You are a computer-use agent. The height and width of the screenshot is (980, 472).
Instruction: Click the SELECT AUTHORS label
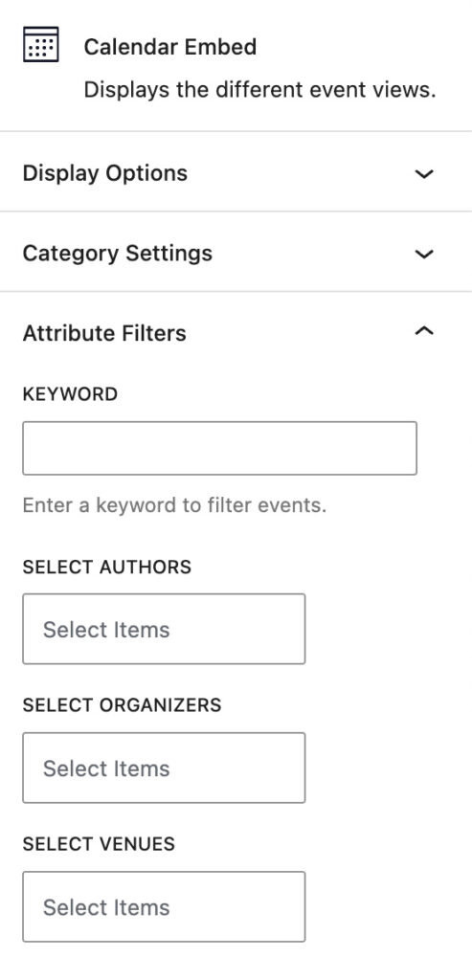pyautogui.click(x=107, y=567)
